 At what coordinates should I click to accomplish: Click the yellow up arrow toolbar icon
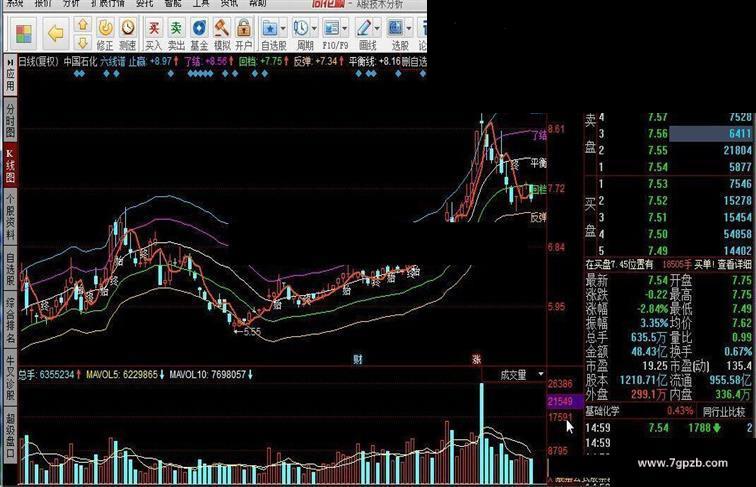pos(83,25)
